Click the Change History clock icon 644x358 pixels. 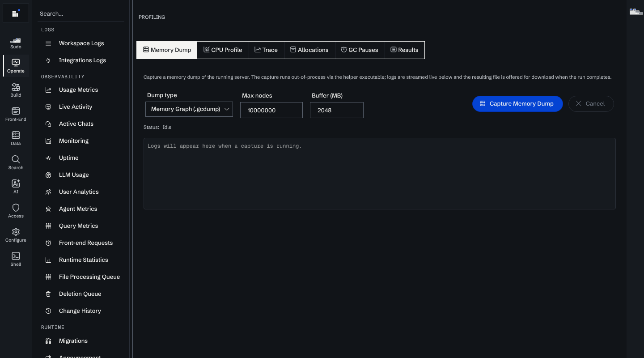click(x=48, y=311)
